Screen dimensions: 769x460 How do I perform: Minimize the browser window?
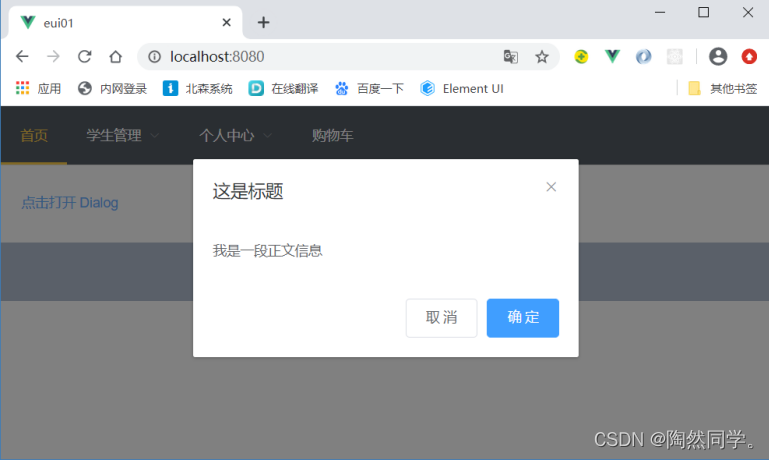[x=660, y=12]
